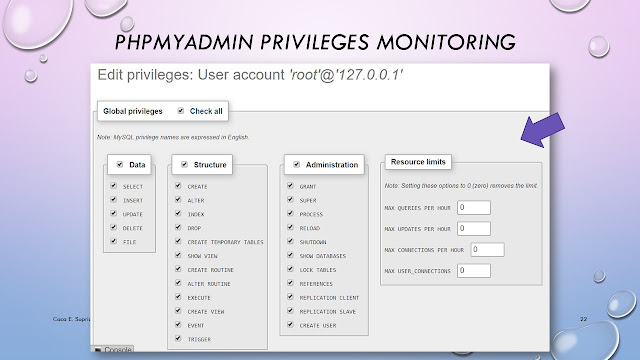Click the Global privileges label
Image resolution: width=640 pixels, height=360 pixels.
point(133,111)
